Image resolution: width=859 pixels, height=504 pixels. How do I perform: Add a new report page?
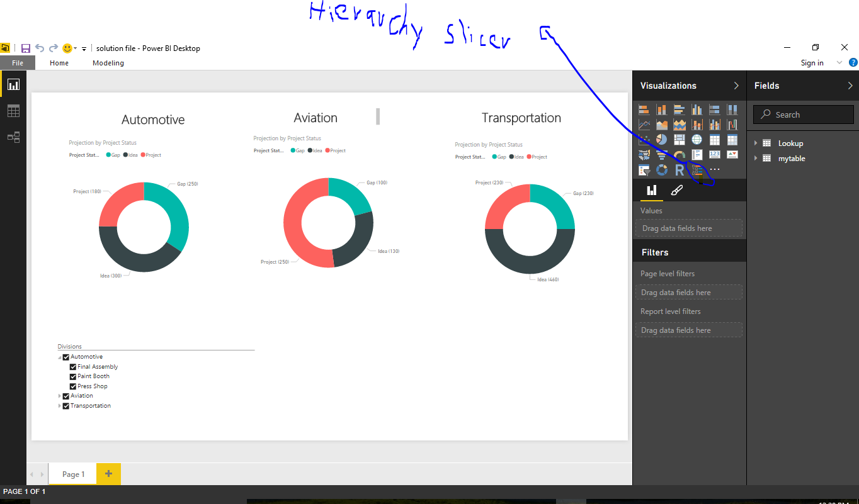[108, 474]
